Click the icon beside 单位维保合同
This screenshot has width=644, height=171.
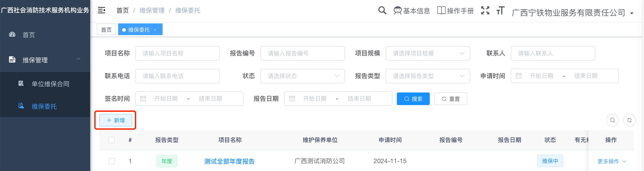pyautogui.click(x=21, y=83)
